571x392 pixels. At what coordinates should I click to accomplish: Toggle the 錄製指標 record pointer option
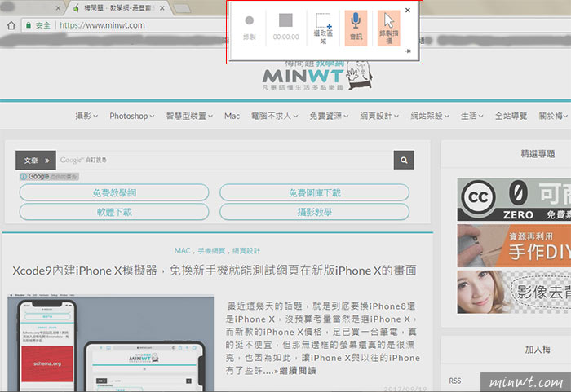388,28
